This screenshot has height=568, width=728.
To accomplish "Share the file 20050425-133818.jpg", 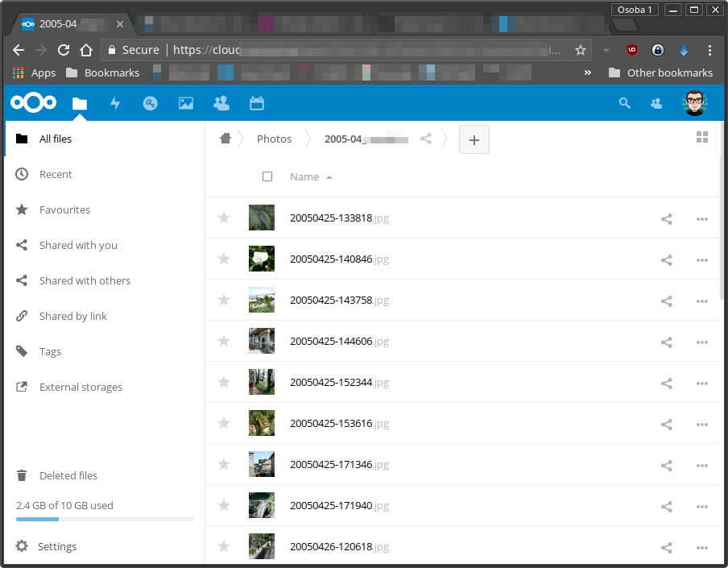I will (666, 218).
